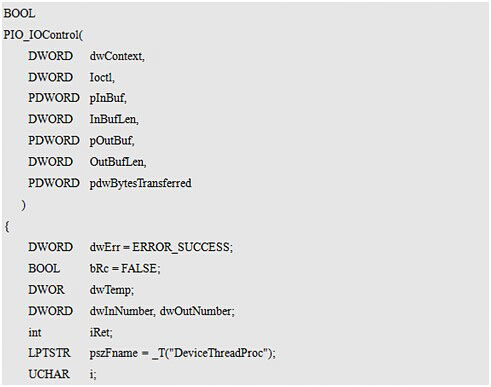This screenshot has height=387, width=491.
Task: Click the bRc = FALSE assignment
Action: 124,269
